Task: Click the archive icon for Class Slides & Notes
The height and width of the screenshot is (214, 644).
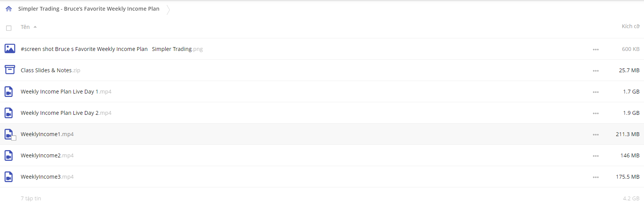Action: click(x=10, y=70)
